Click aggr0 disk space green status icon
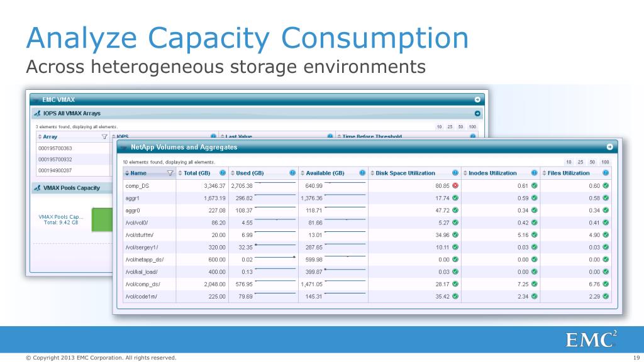This screenshot has width=644, height=362. coord(455,210)
